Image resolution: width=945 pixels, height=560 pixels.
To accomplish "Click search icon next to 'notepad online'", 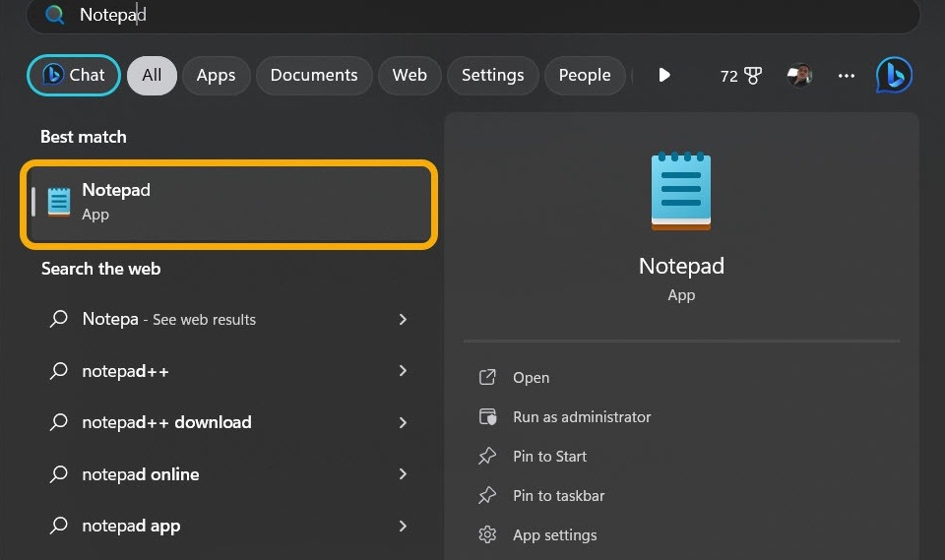I will point(58,473).
